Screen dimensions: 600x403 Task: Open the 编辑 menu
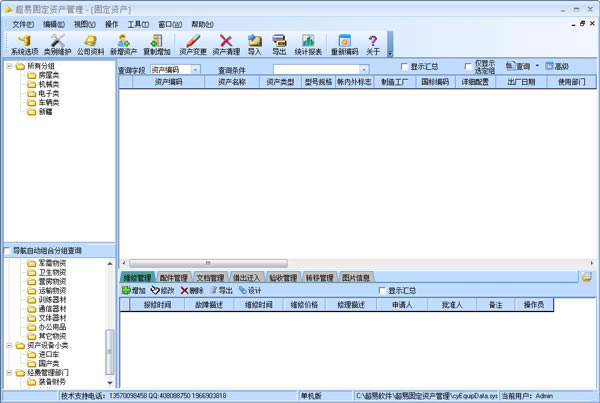point(54,24)
